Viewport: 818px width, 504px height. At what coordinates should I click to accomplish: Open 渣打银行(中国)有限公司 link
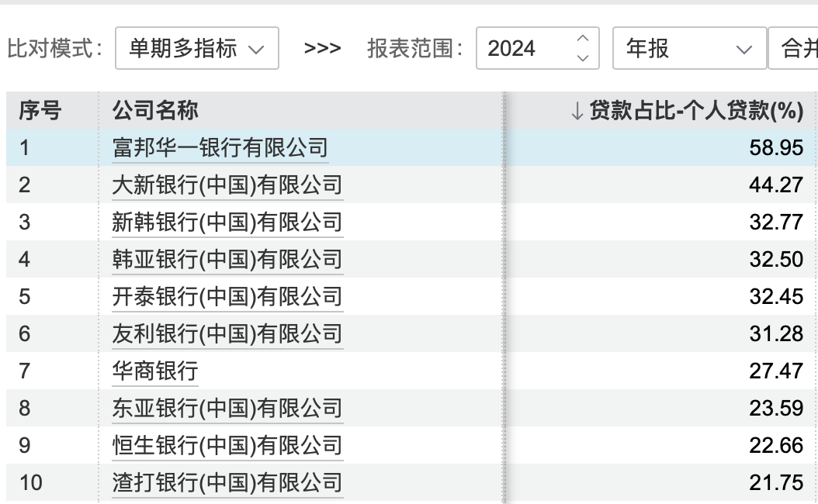pos(227,483)
